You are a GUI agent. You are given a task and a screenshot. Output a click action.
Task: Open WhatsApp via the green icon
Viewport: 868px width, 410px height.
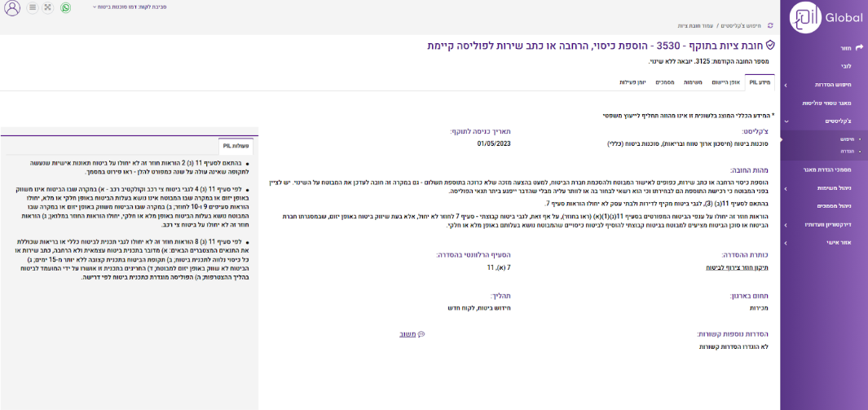[66, 7]
